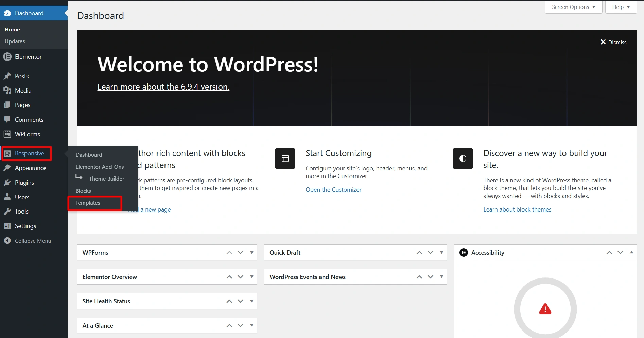Toggle the Quick Draft panel open
Screen dimensions: 644x338
pos(442,253)
